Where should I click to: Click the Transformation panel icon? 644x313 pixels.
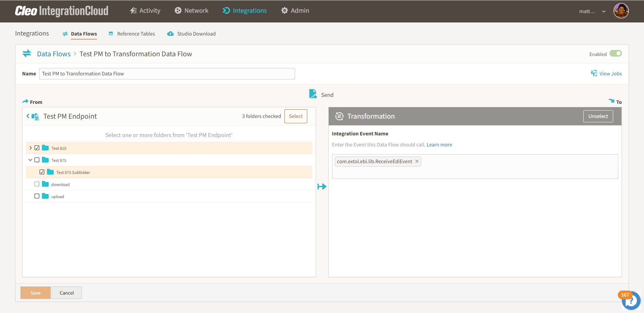tap(339, 116)
